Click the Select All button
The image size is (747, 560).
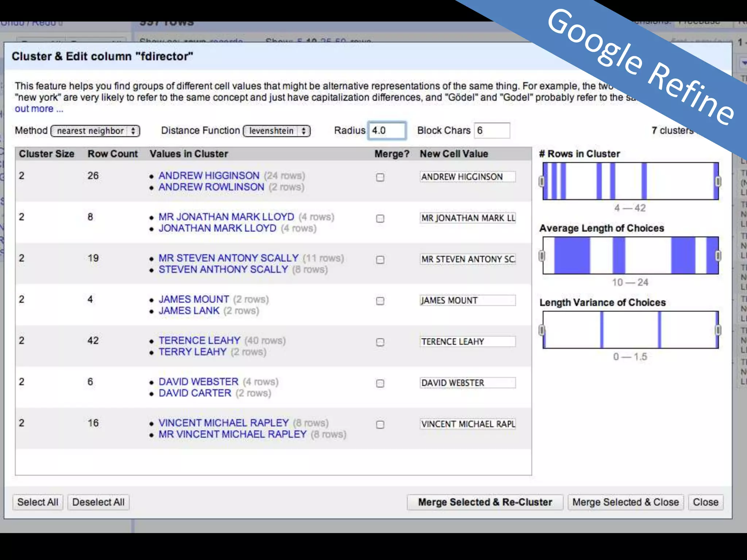[x=38, y=502]
